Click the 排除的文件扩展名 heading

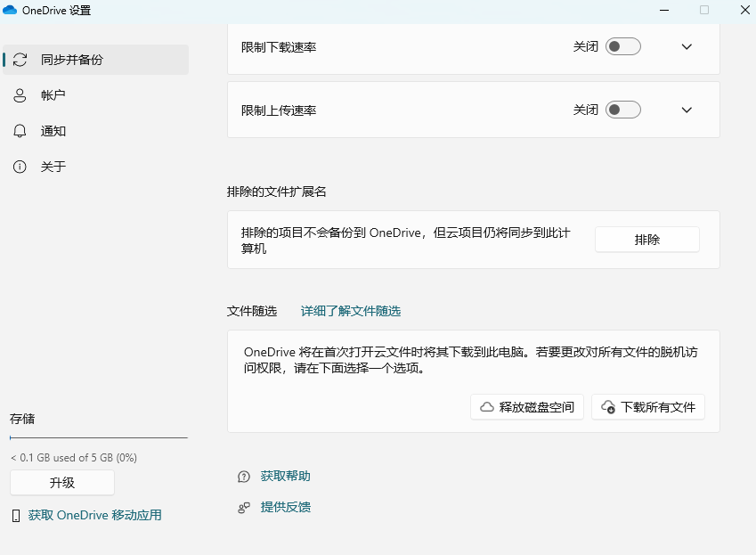pyautogui.click(x=277, y=192)
